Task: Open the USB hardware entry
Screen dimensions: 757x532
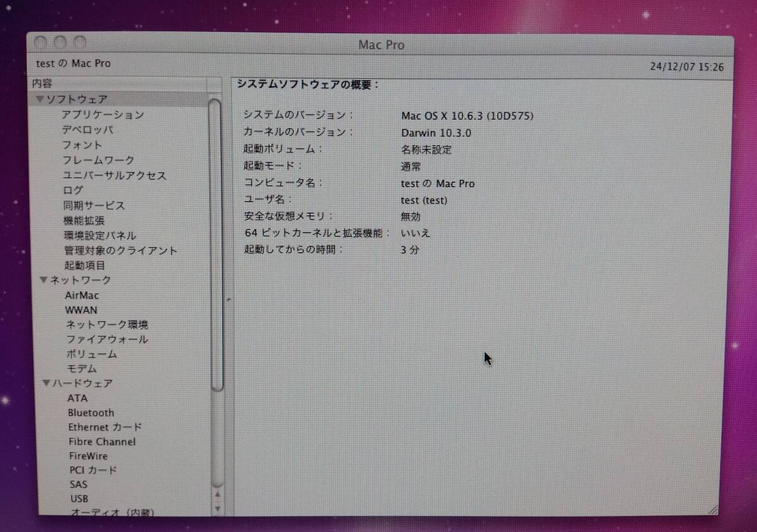Action: 79,499
